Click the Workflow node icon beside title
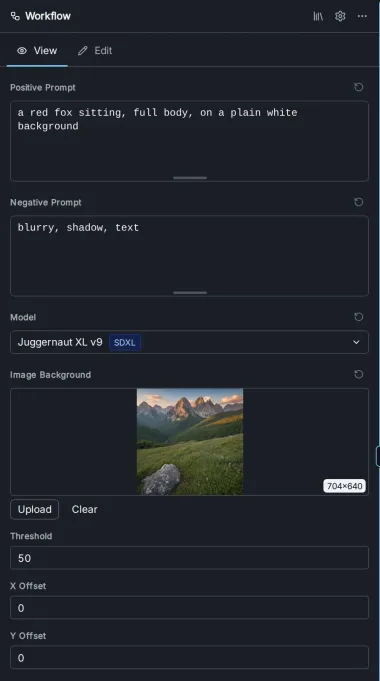The width and height of the screenshot is (380, 681). point(15,17)
